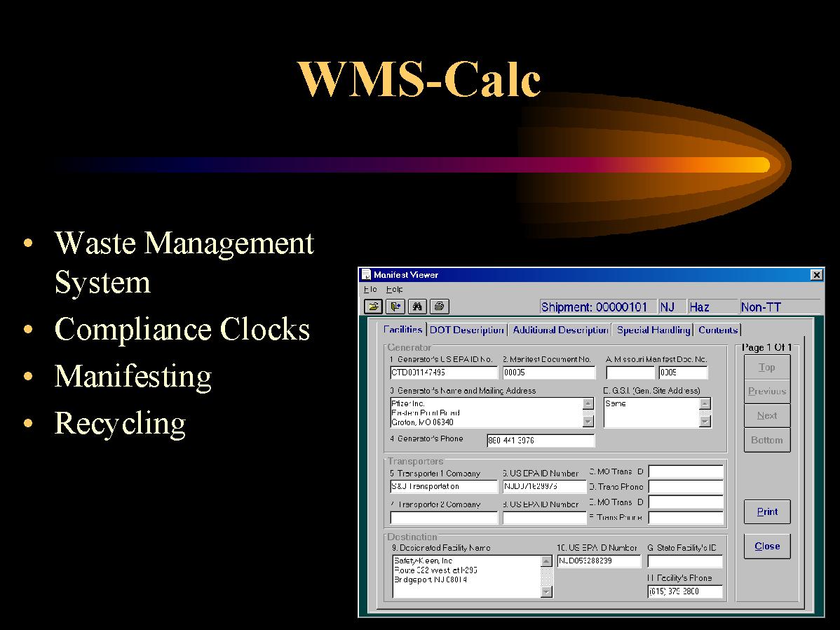Image resolution: width=840 pixels, height=630 pixels.
Task: Click the binoculars find icon
Action: click(418, 307)
